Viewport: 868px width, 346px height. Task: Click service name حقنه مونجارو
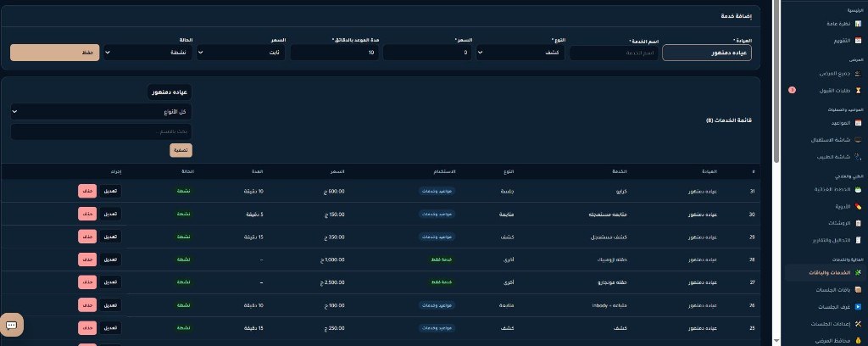click(610, 282)
